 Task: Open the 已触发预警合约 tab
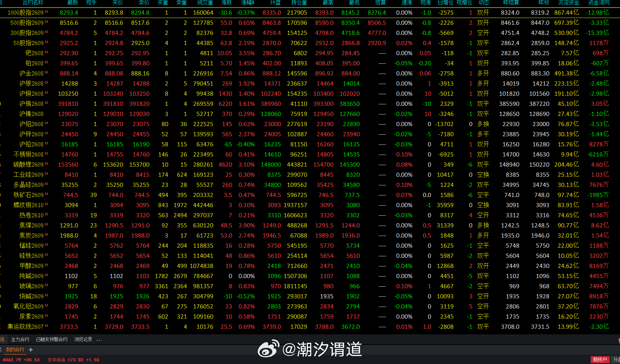click(x=52, y=339)
